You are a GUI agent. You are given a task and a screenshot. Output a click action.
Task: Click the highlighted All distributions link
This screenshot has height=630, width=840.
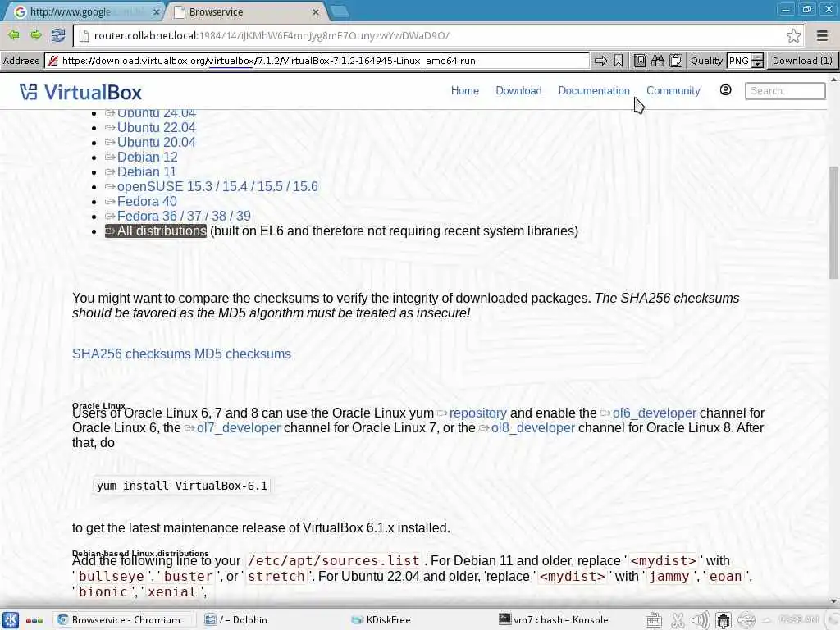[156, 231]
